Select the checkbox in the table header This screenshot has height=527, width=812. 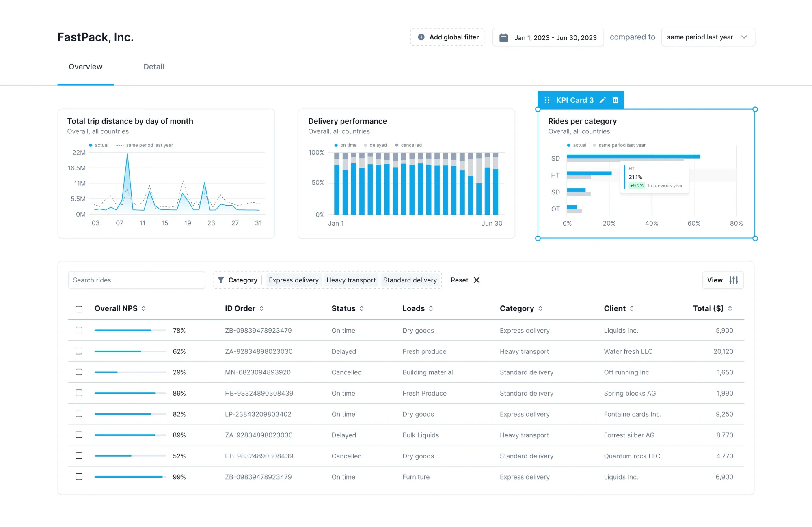coord(79,309)
